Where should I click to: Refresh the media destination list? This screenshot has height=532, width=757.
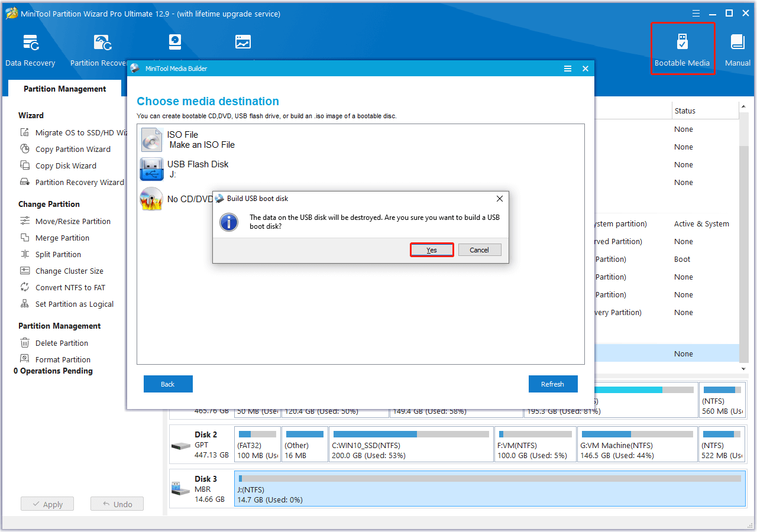(x=553, y=384)
